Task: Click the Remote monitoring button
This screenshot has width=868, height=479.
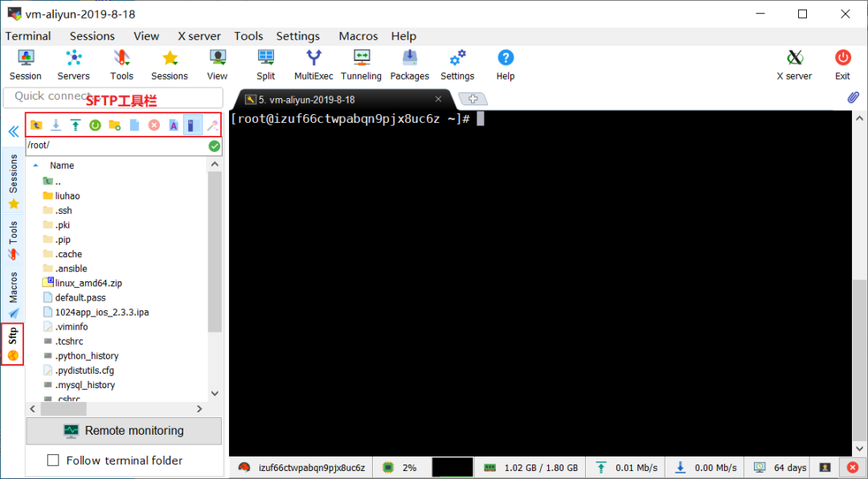Action: pos(124,431)
